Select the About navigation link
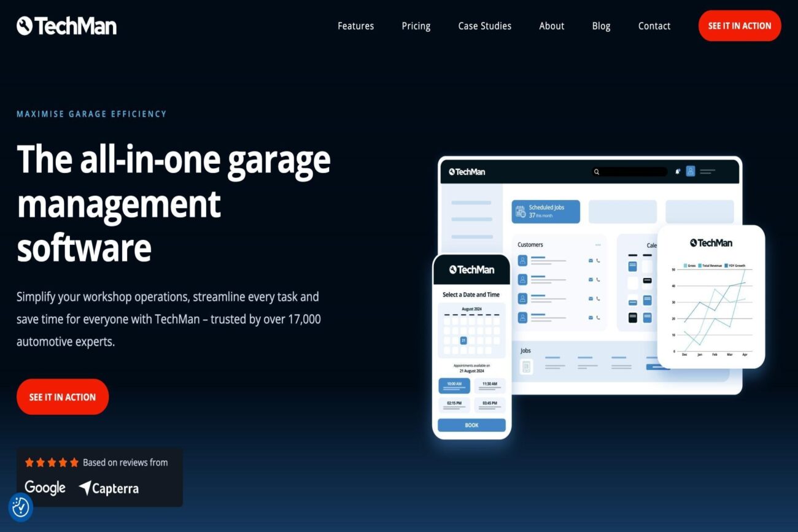 tap(551, 26)
